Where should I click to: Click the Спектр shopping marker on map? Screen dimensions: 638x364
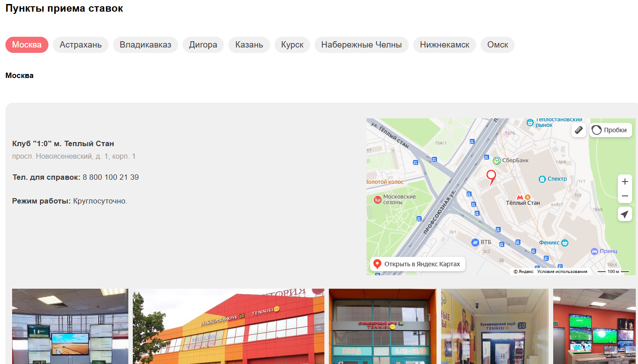coord(542,179)
